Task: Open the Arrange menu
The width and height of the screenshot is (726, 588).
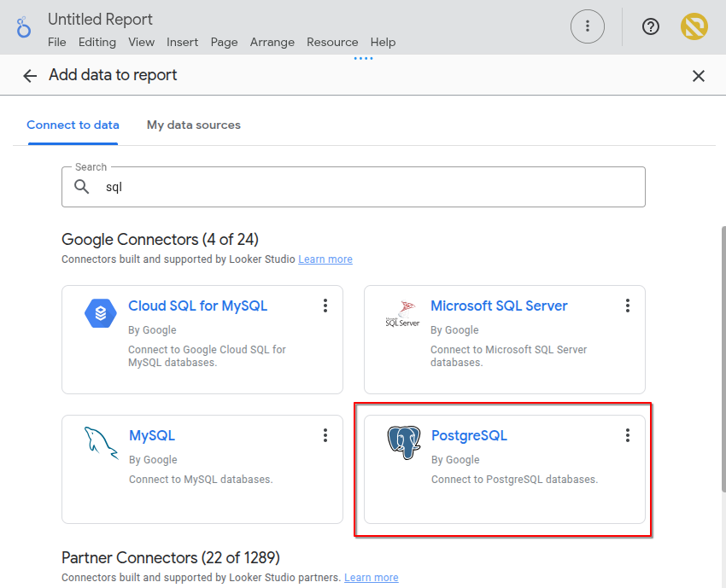Action: pyautogui.click(x=272, y=42)
